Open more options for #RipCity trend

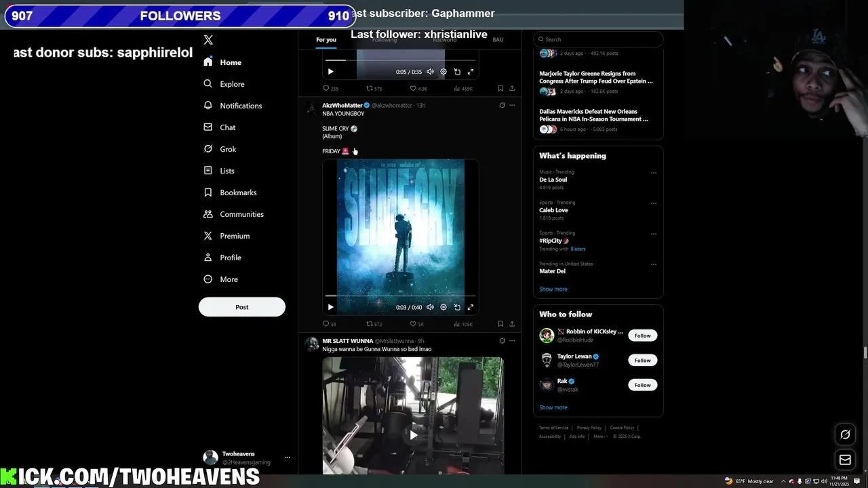(654, 234)
